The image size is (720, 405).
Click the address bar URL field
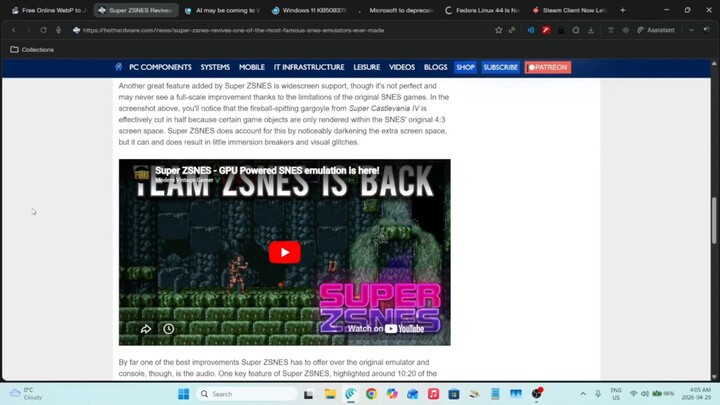point(233,30)
